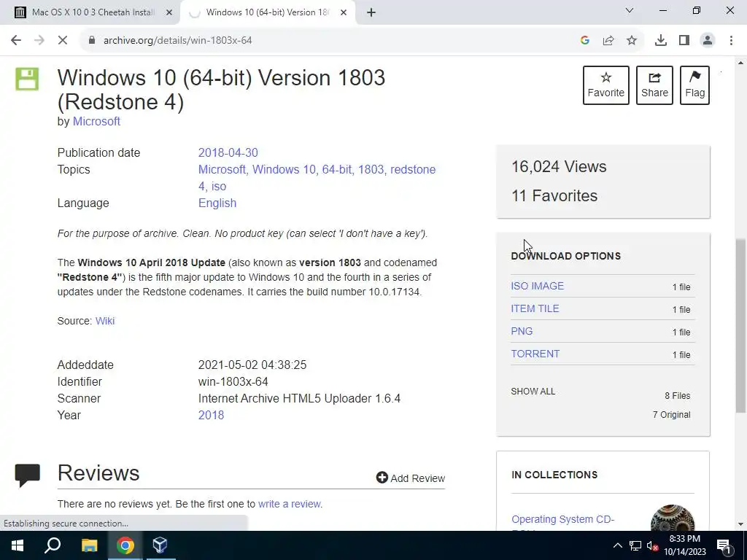
Task: Open File Explorer from taskbar
Action: point(89,545)
